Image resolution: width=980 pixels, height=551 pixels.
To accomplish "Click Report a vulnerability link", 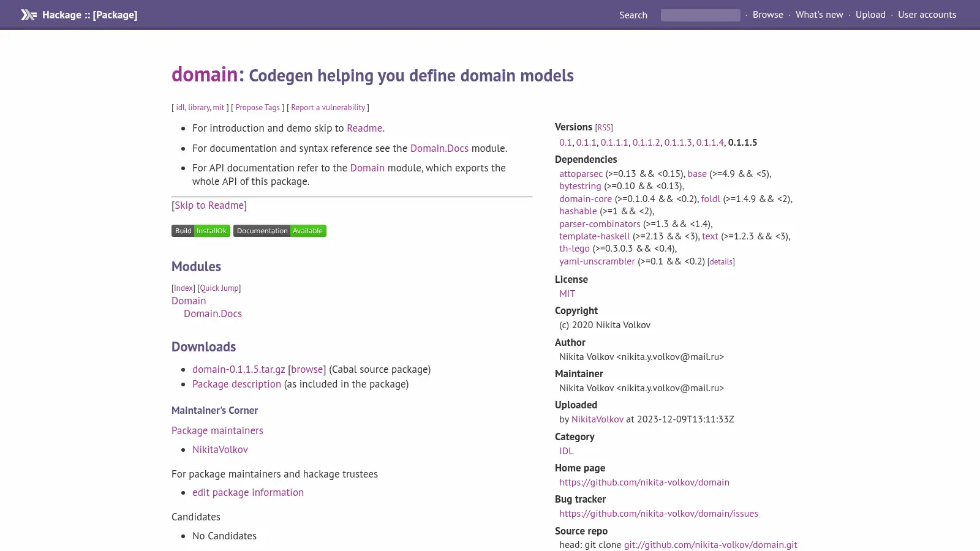I will pyautogui.click(x=328, y=108).
